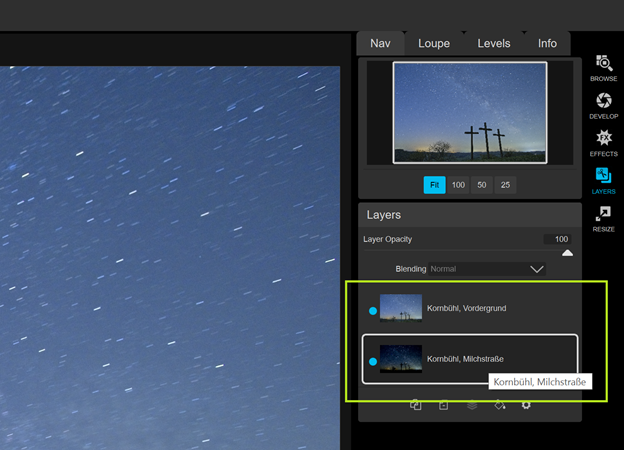Toggle visibility of Kornbühl, Milchstraße layer
Viewport: 624px width, 450px height.
coord(373,361)
